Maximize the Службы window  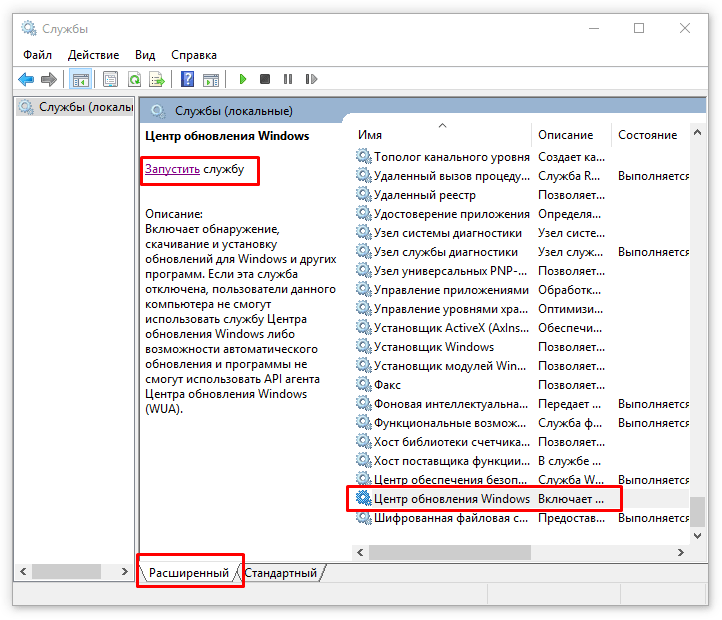639,29
